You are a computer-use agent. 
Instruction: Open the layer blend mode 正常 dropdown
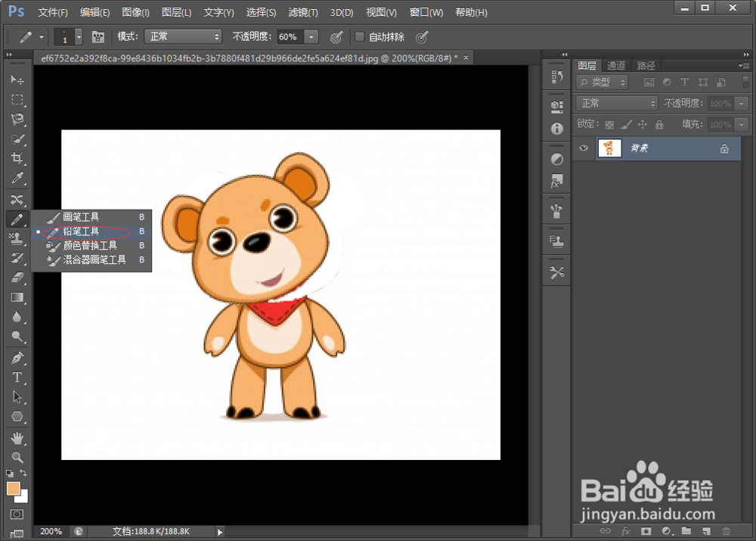coord(617,103)
